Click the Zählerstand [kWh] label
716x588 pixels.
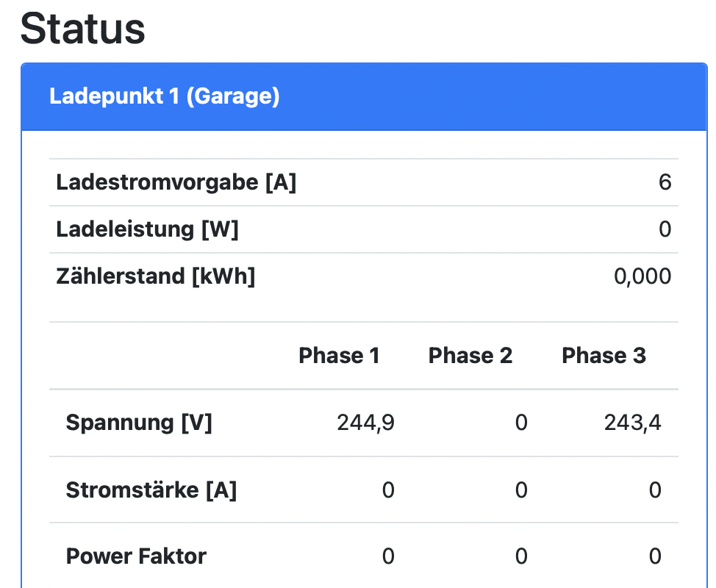point(155,276)
